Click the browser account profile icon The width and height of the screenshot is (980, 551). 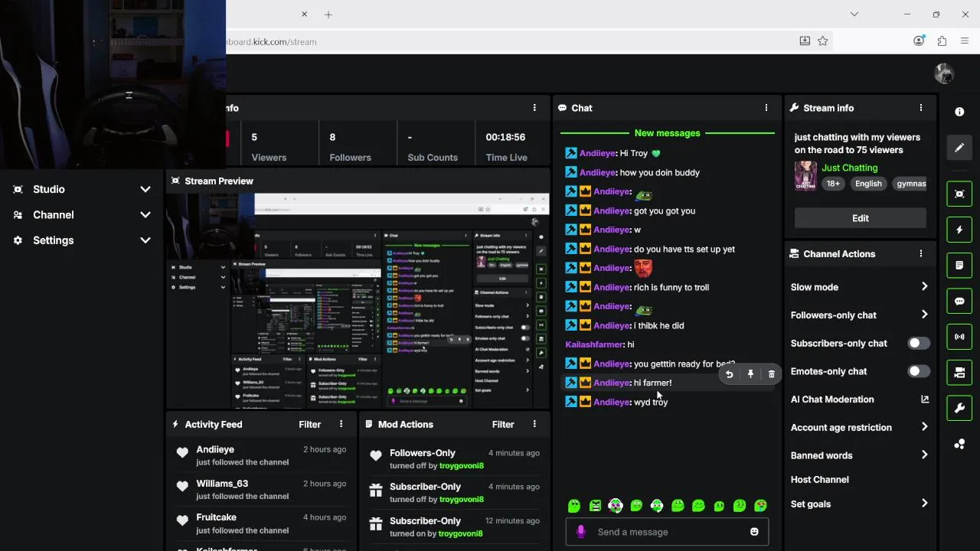tap(919, 41)
